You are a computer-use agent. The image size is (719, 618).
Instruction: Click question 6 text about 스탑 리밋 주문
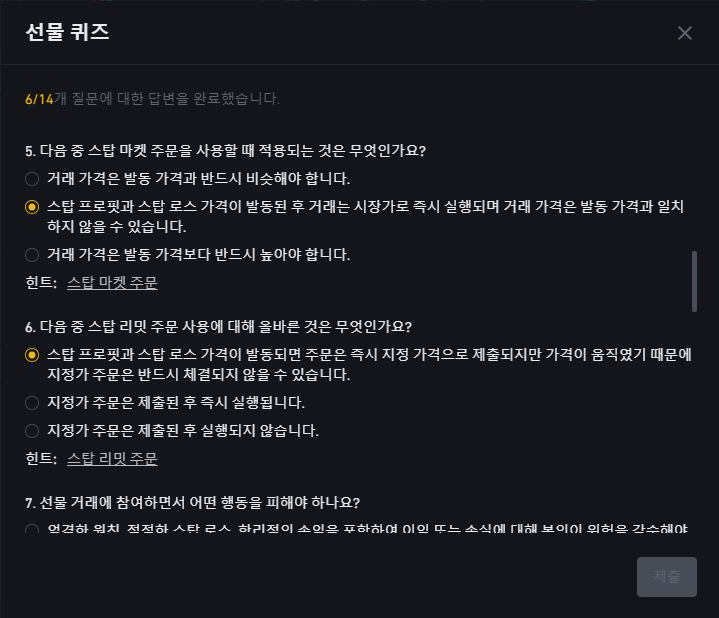pyautogui.click(x=218, y=327)
